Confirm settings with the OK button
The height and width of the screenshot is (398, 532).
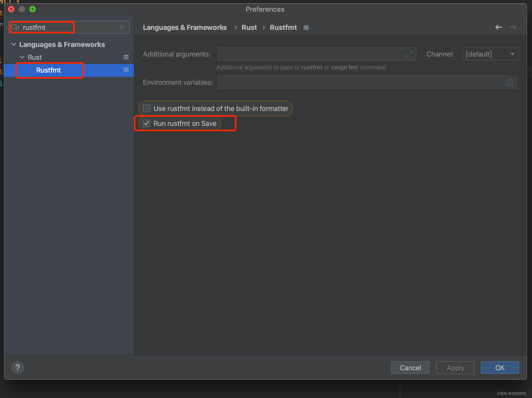pyautogui.click(x=499, y=368)
